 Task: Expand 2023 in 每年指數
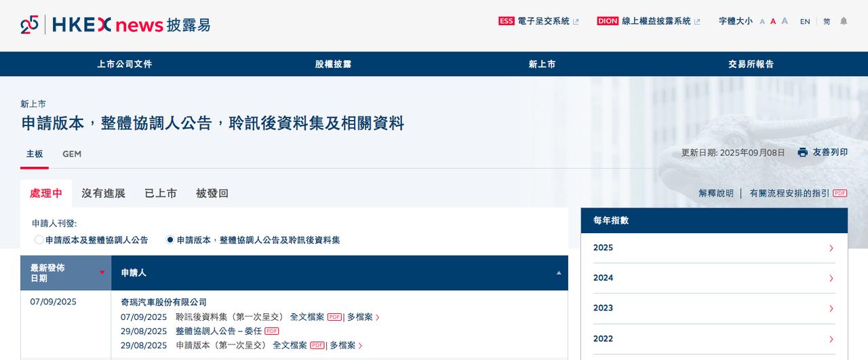pos(714,308)
